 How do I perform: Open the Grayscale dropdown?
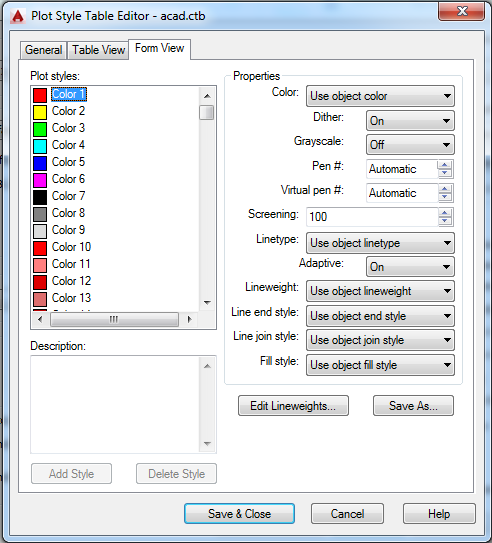(x=410, y=145)
